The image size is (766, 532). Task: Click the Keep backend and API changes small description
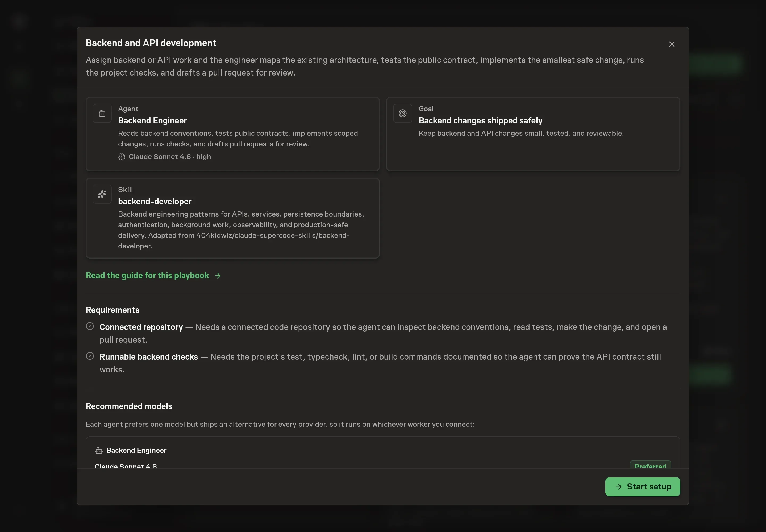click(521, 133)
